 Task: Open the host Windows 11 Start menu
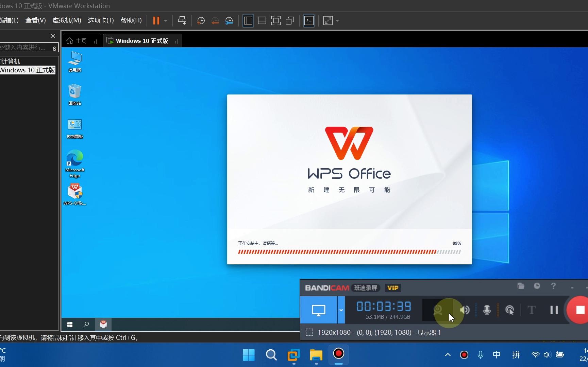click(249, 355)
